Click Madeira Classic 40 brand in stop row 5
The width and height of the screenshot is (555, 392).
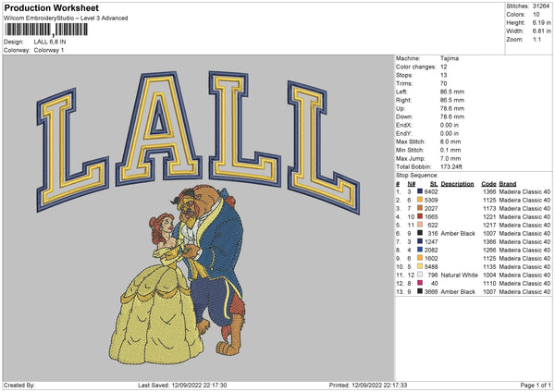pos(524,225)
